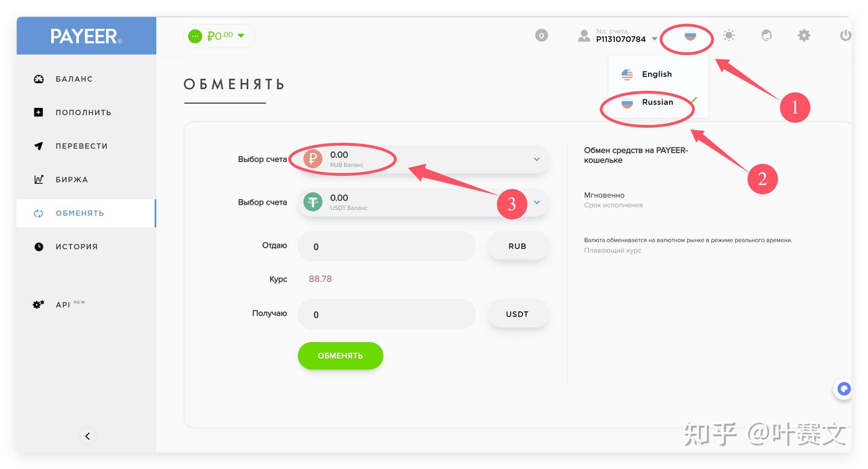Open the RUB Баланс account dropdown
The height and width of the screenshot is (469, 868).
[536, 159]
